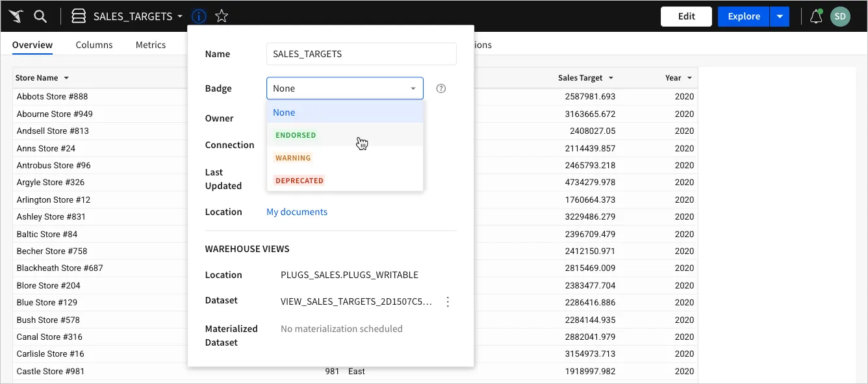Click the Abourne Store #949 cell
This screenshot has width=868, height=384.
pos(55,114)
